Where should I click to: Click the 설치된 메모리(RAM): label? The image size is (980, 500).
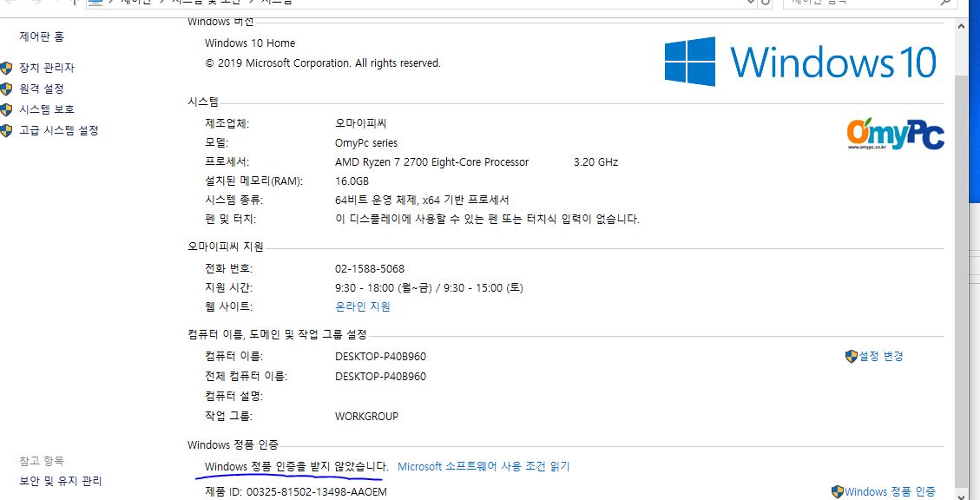coord(253,182)
